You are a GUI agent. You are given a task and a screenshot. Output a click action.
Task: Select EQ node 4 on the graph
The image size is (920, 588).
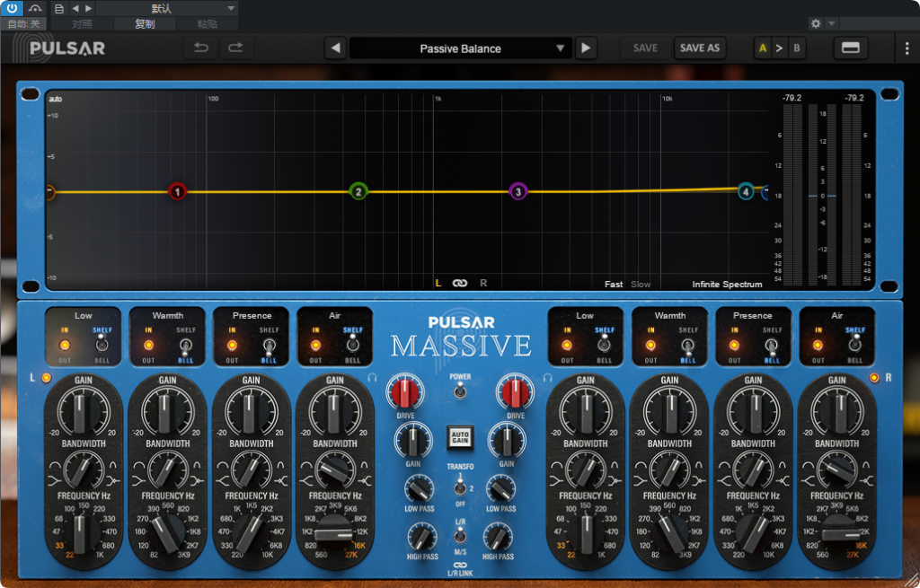coord(745,191)
